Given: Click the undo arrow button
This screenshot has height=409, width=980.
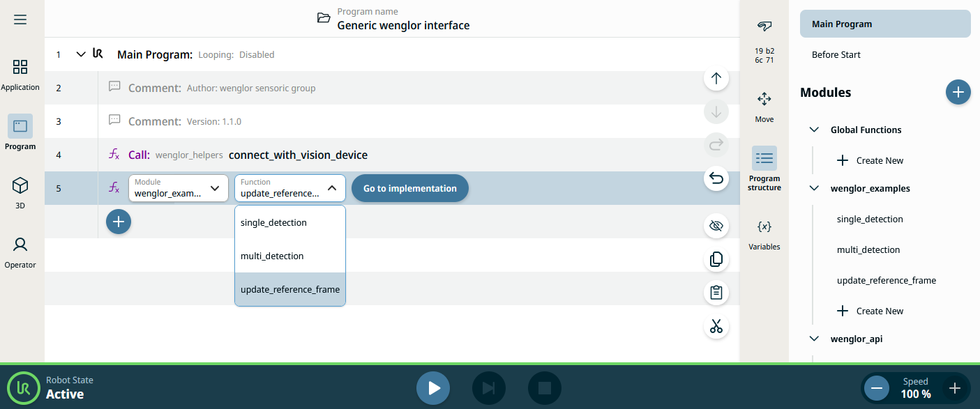Looking at the screenshot, I should click(716, 178).
